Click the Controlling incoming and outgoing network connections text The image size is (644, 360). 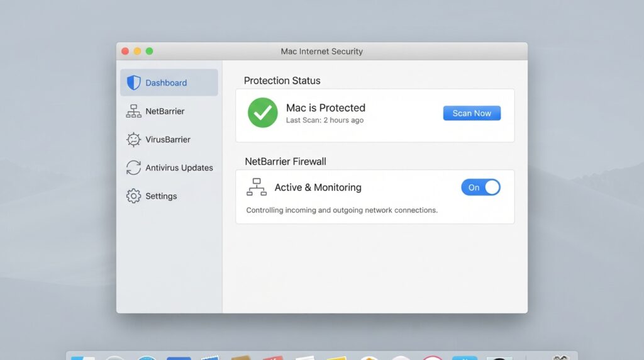point(341,210)
